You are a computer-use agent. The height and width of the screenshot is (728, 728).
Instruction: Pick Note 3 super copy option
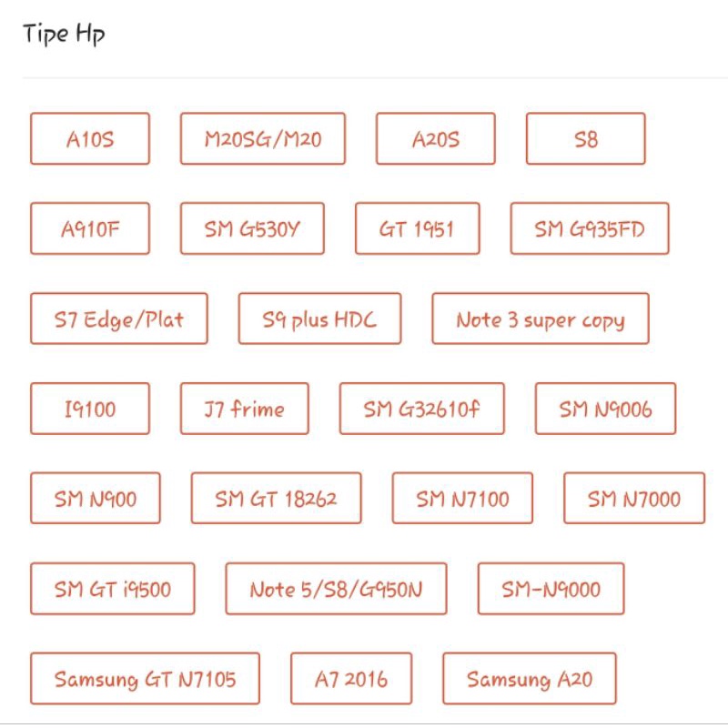541,318
